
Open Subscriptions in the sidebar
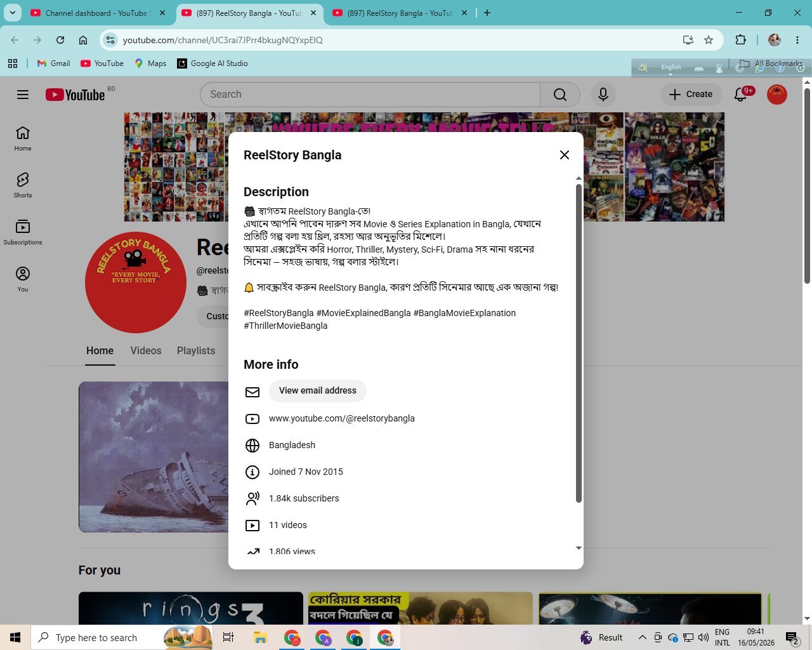point(23,232)
